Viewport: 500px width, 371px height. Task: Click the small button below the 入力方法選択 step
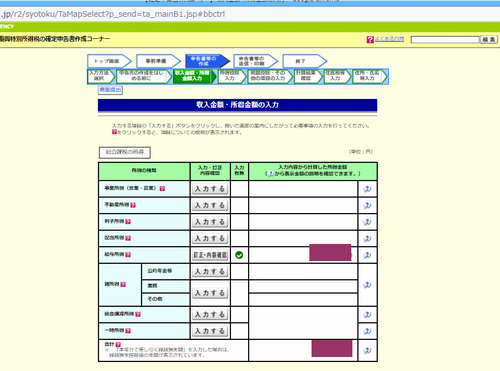[110, 90]
